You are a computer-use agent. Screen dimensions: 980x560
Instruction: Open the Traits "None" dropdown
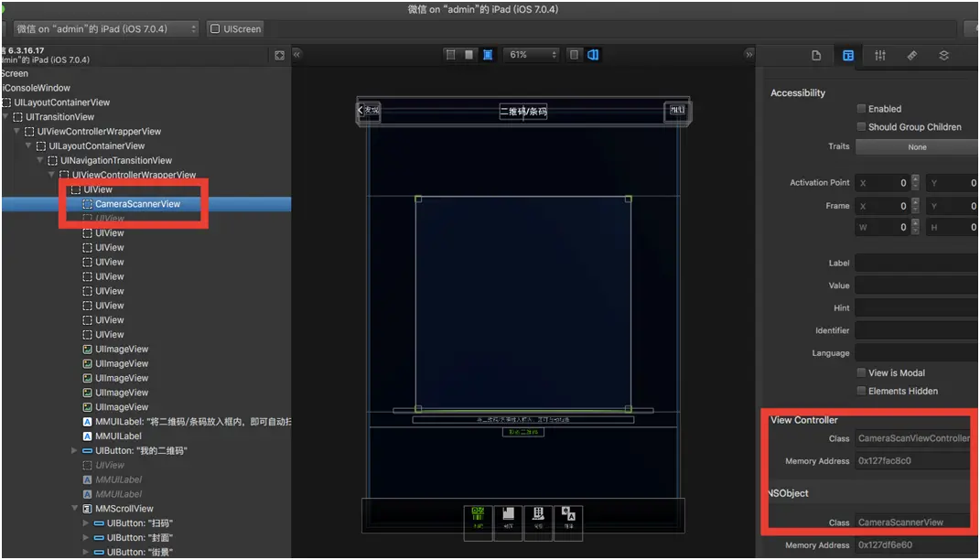tap(916, 147)
